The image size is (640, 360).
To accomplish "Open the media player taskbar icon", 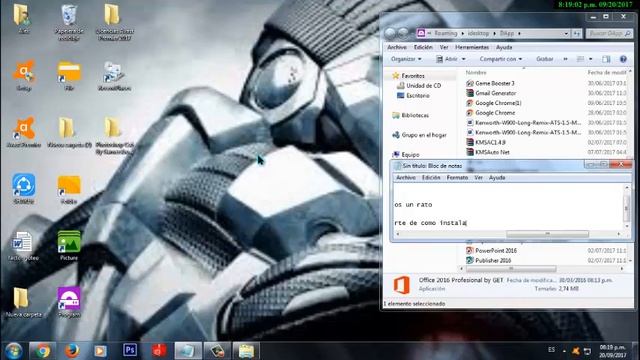I will tap(100, 351).
